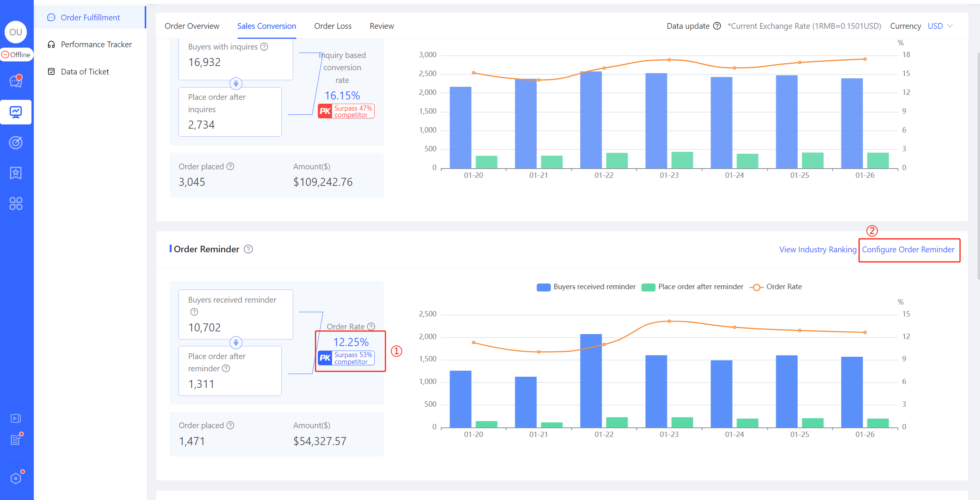
Task: Click help icon next to lower Order placed
Action: pos(230,425)
